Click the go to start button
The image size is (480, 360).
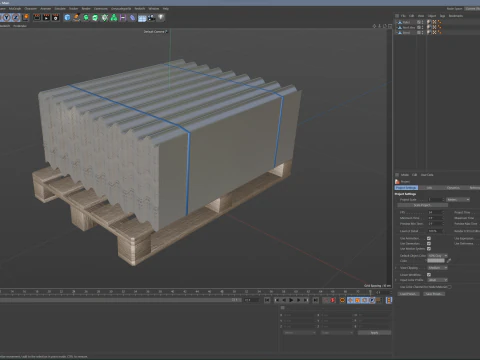click(x=267, y=300)
